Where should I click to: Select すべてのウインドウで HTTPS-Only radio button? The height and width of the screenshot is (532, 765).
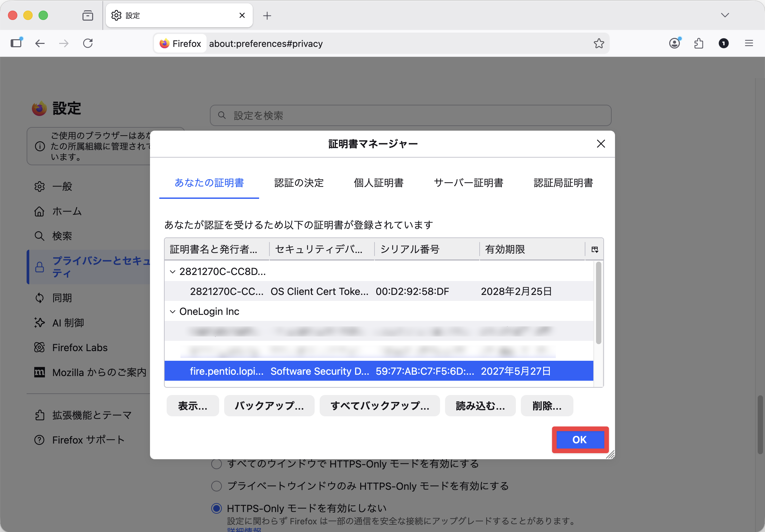click(x=217, y=464)
